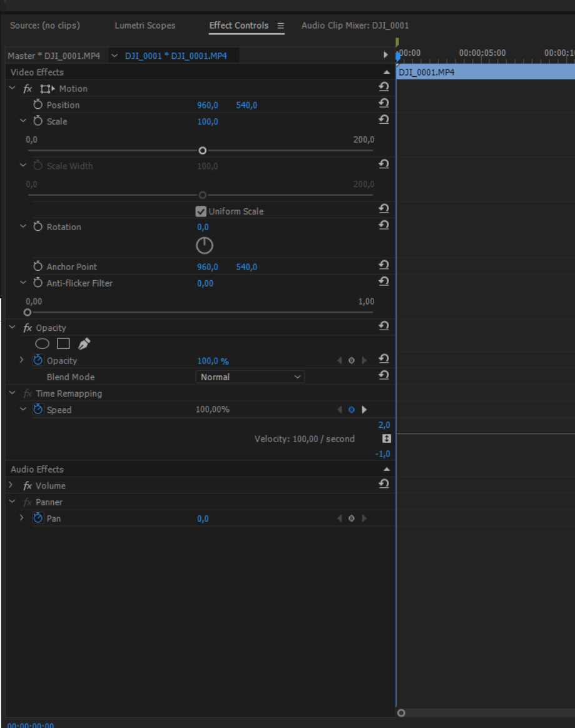Viewport: 575px width, 728px height.
Task: Enable the Uniform Scale checkbox
Action: (201, 211)
